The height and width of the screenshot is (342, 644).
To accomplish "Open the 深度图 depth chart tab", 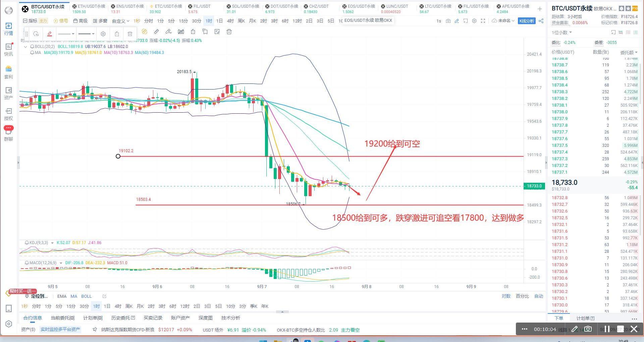I will tap(205, 318).
